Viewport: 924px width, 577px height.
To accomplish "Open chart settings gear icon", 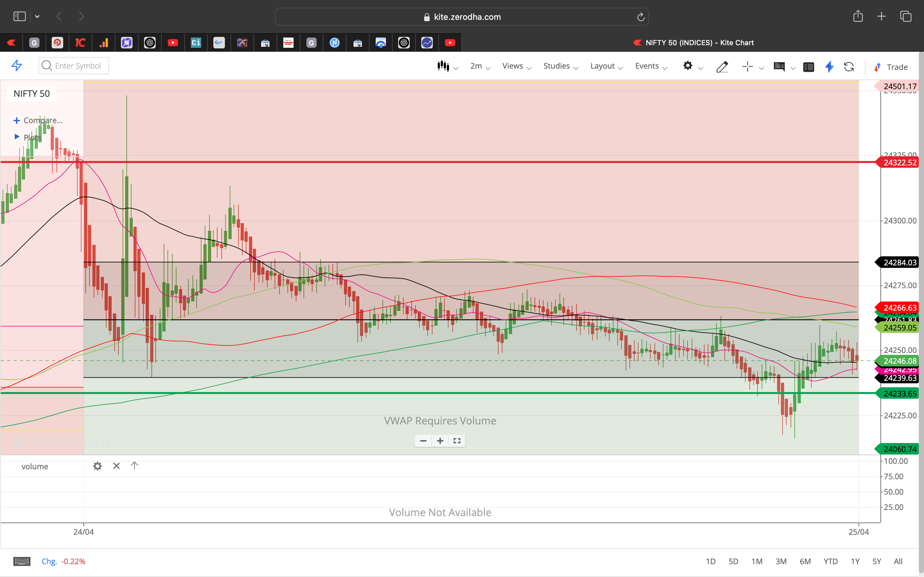I will (688, 66).
